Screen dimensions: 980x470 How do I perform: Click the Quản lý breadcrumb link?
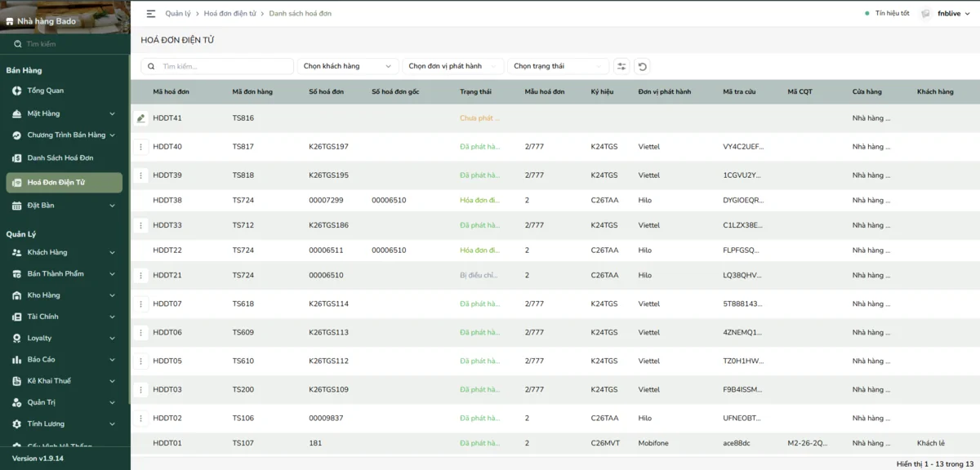[x=179, y=13]
